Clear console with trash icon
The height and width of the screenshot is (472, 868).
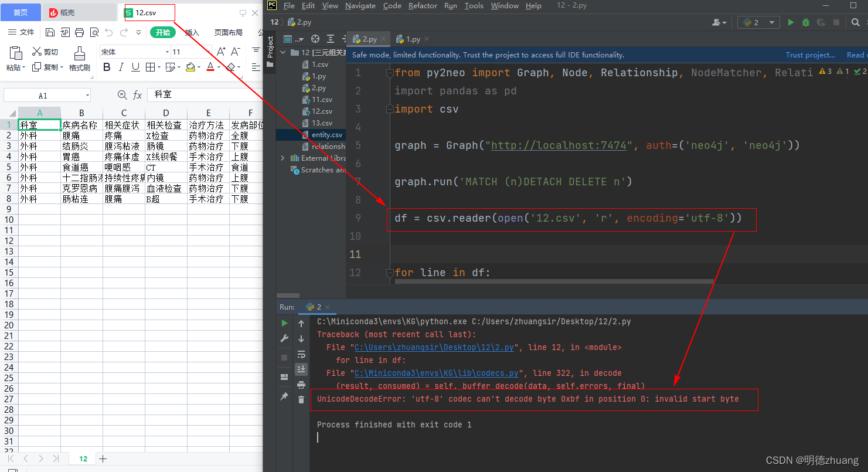[x=301, y=400]
